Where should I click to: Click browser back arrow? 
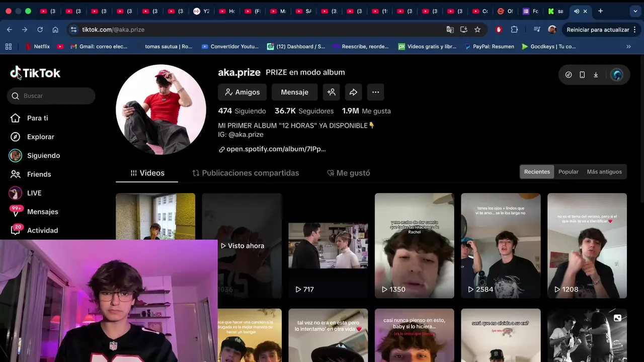click(10, 30)
